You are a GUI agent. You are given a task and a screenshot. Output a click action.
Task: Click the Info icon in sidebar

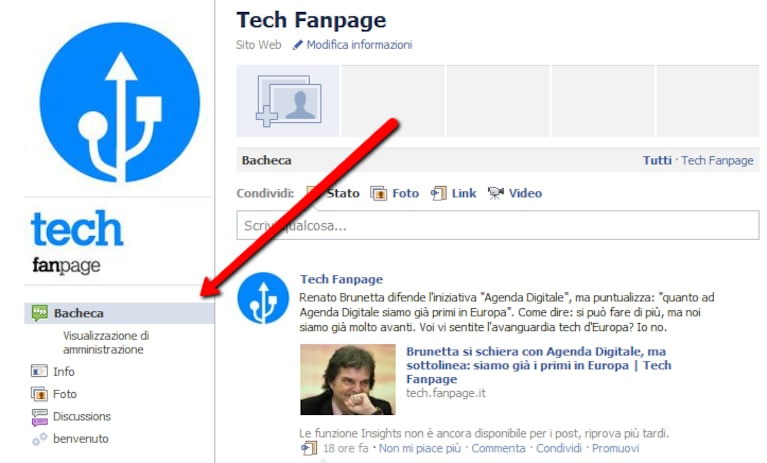(39, 371)
